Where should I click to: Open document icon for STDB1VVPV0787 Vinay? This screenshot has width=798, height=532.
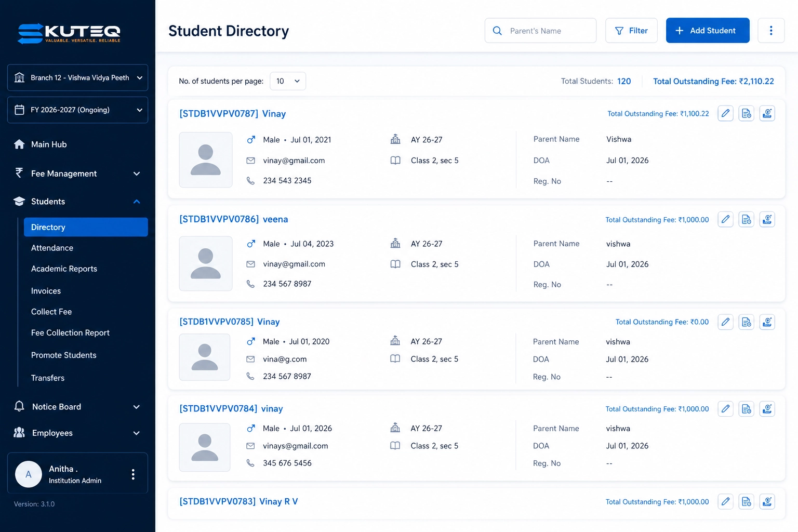point(747,113)
